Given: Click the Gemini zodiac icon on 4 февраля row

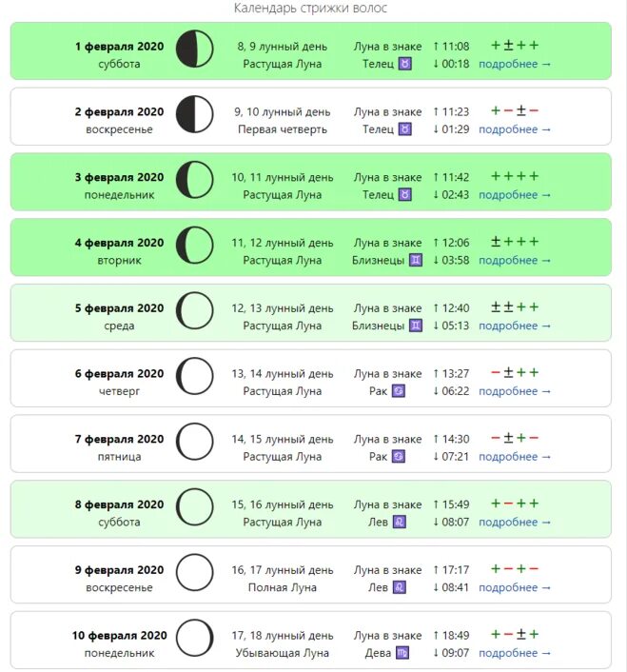Looking at the screenshot, I should pos(416,261).
